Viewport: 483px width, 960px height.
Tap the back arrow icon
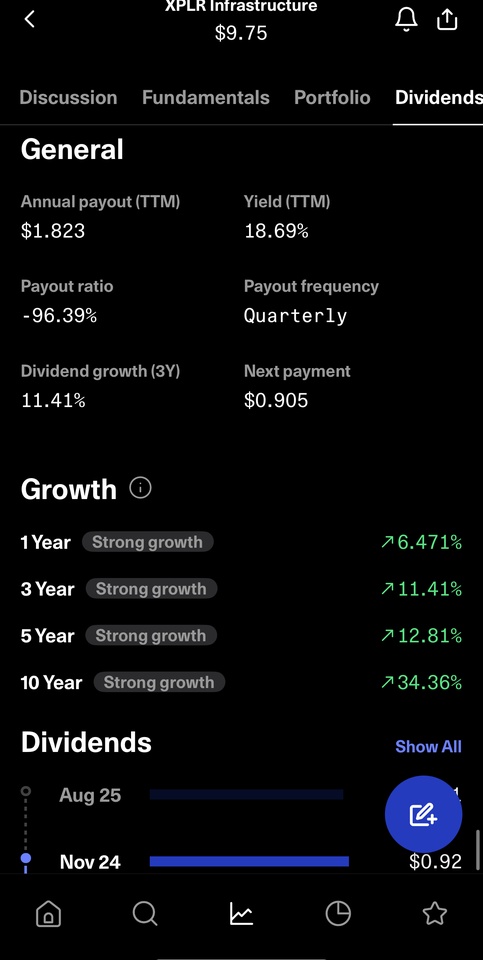click(x=29, y=20)
